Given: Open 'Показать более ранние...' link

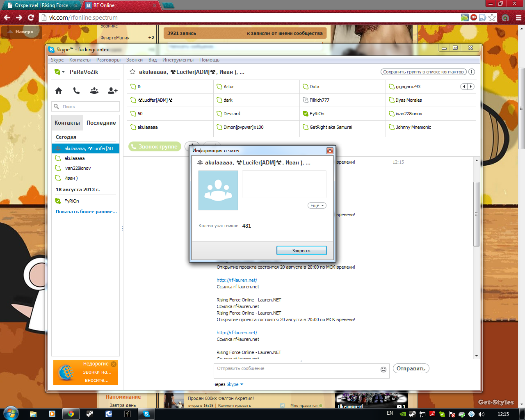Looking at the screenshot, I should point(86,212).
